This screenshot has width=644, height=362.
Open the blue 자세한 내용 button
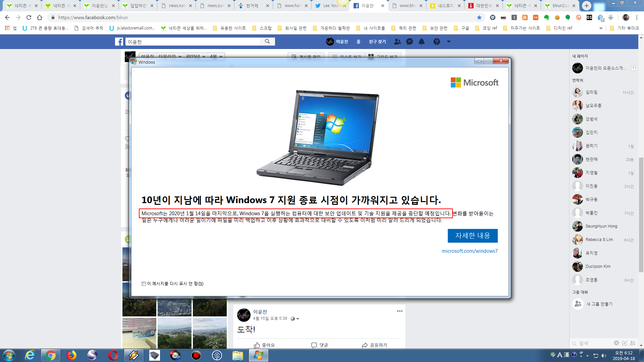coord(473,236)
